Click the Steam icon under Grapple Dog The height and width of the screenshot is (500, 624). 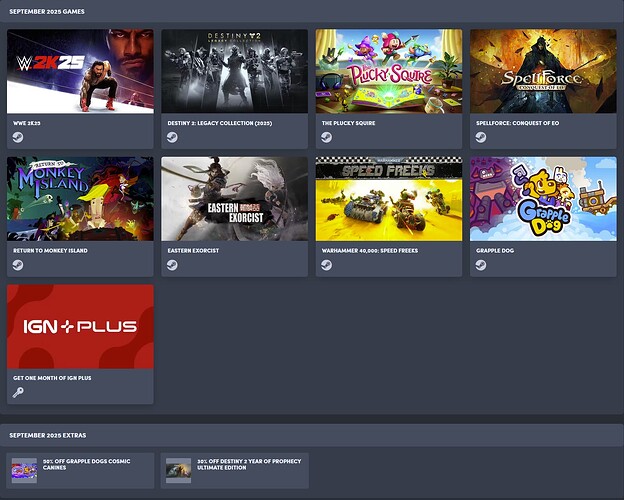click(481, 266)
